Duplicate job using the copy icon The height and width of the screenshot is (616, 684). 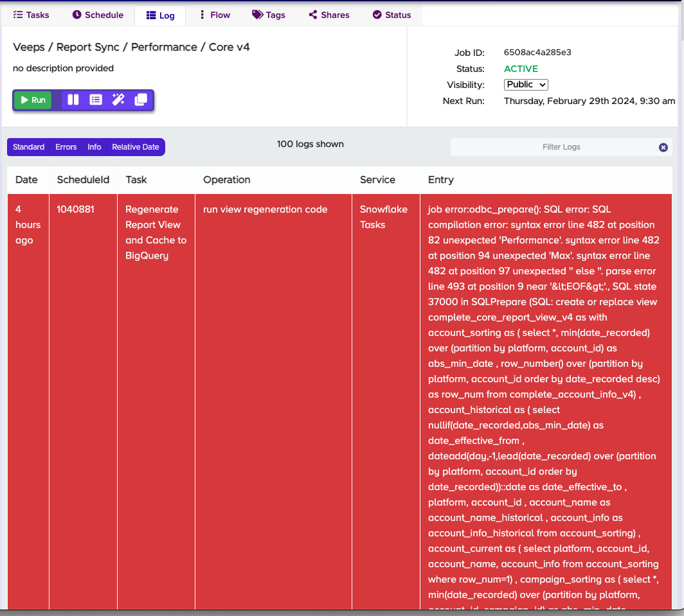141,100
